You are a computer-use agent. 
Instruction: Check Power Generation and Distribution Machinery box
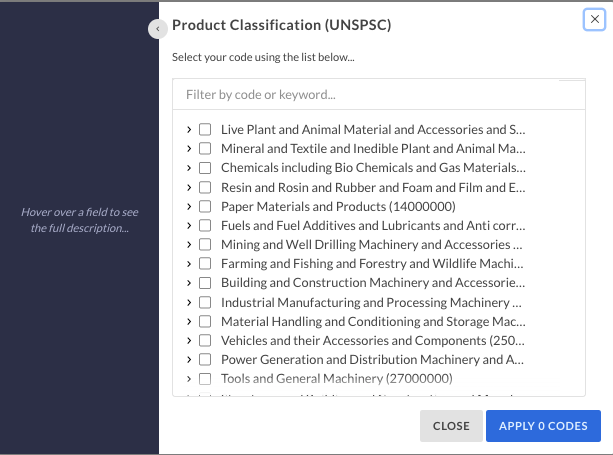click(205, 359)
